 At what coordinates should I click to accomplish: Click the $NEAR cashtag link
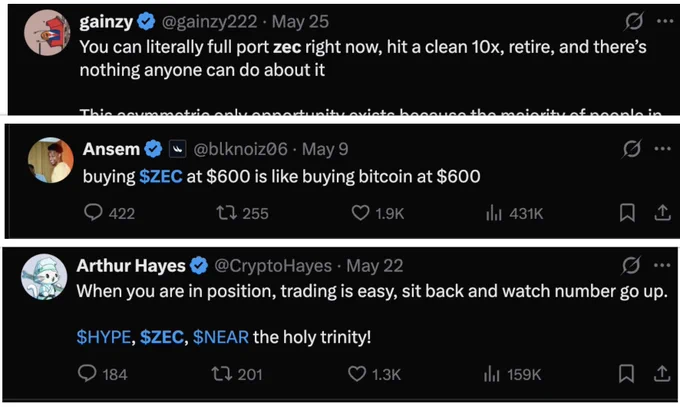coord(221,337)
